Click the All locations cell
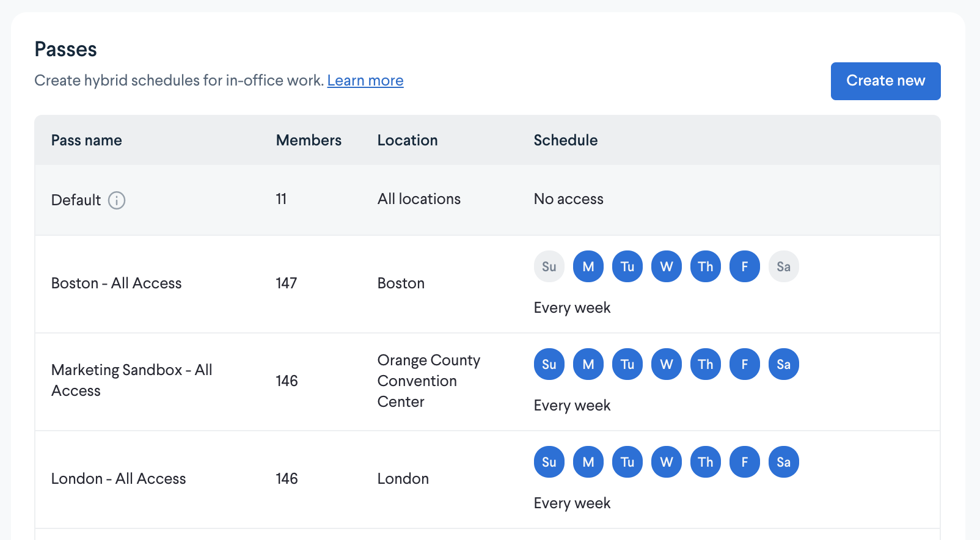Image resolution: width=980 pixels, height=540 pixels. [x=419, y=199]
